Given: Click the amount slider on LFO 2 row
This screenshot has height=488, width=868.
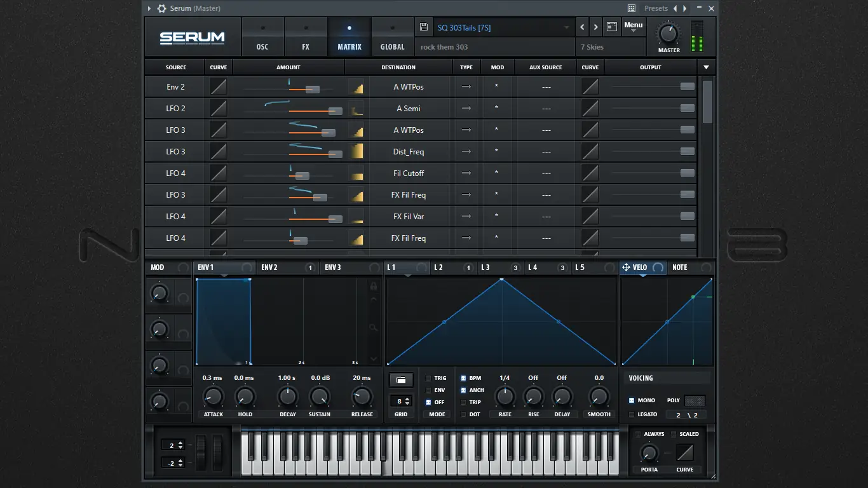Looking at the screenshot, I should (294, 111).
